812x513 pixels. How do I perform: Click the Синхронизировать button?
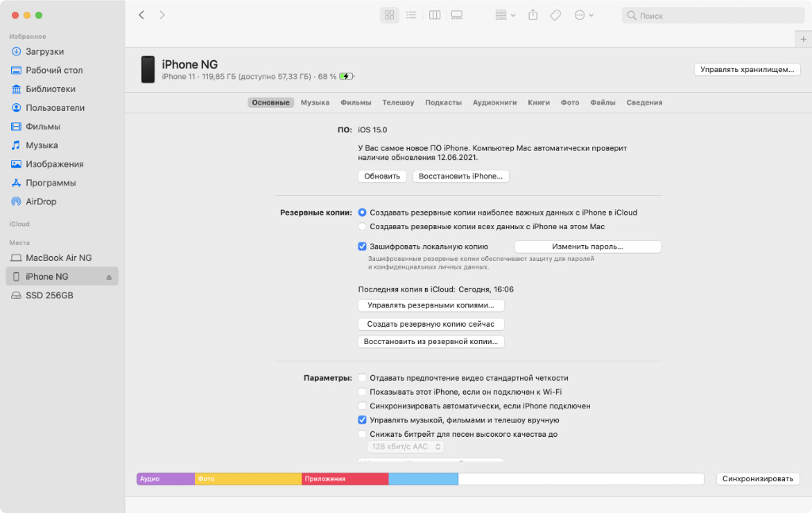coord(757,479)
